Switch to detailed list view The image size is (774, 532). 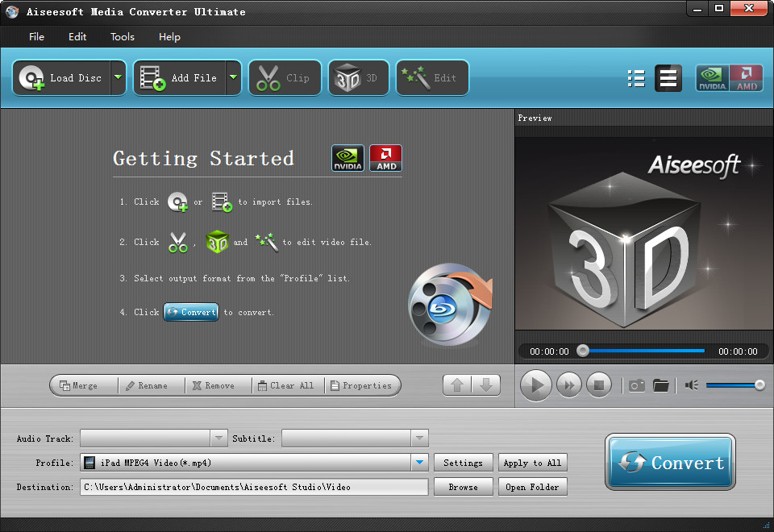tap(668, 78)
